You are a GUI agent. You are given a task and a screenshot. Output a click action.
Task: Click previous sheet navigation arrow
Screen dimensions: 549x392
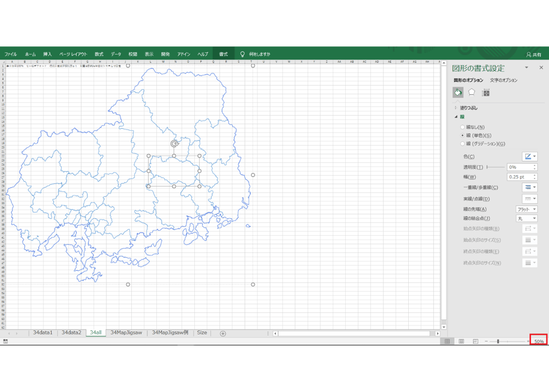click(x=9, y=334)
